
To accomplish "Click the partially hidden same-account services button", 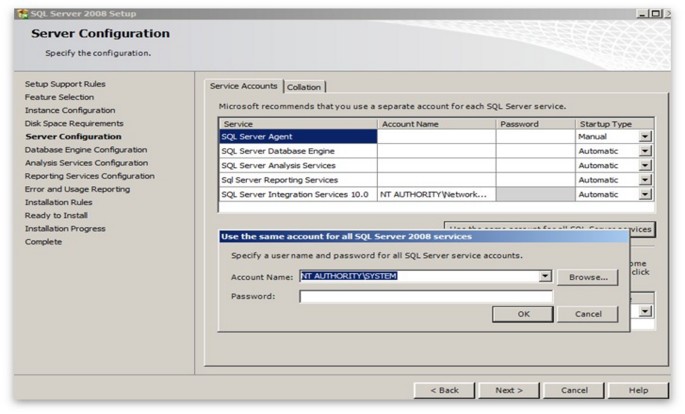I will [x=642, y=229].
